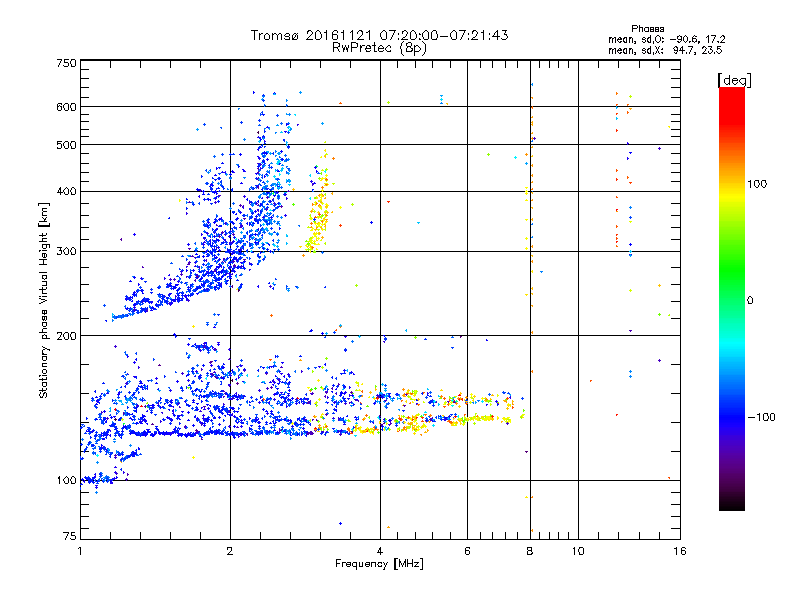800x600 pixels.
Task: Click the 'RwPretec (8p)' subtitle
Action: 379,48
